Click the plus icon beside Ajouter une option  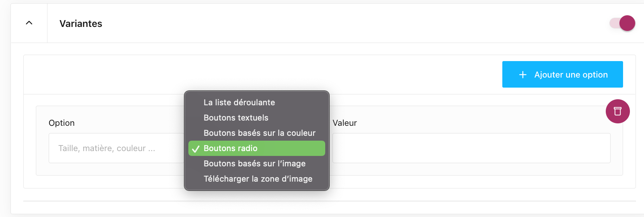click(x=522, y=75)
